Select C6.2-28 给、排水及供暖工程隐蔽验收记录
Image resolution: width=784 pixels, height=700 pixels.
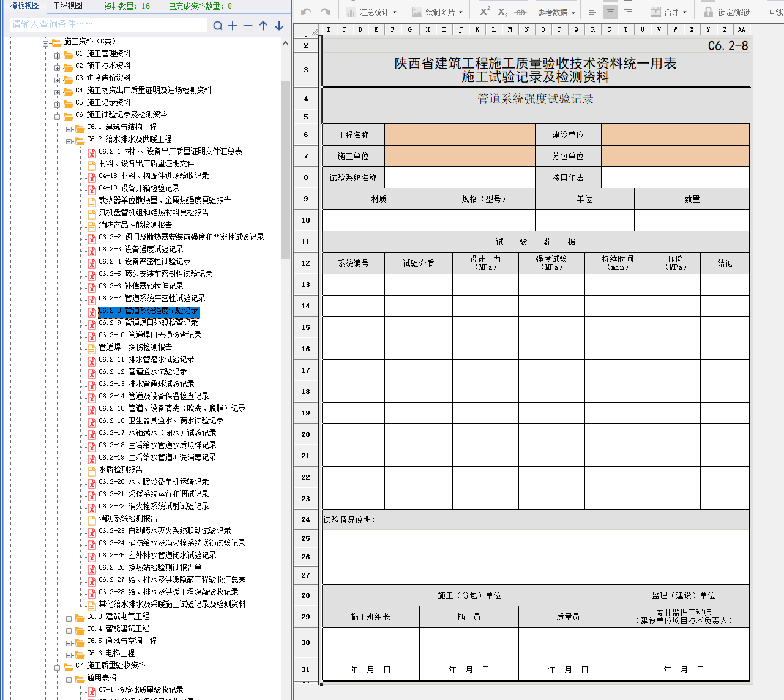point(168,592)
